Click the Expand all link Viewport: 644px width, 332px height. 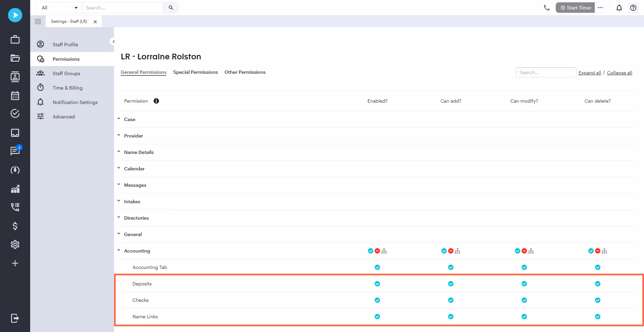click(590, 73)
